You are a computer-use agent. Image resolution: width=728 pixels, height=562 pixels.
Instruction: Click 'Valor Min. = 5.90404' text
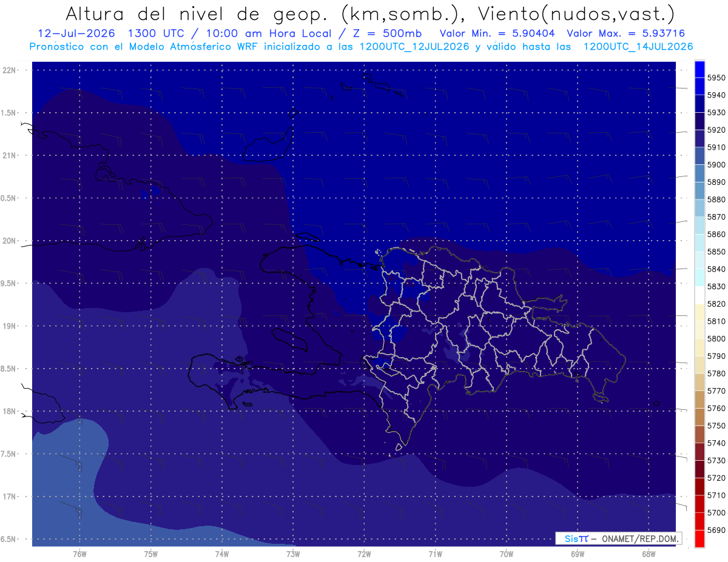[497, 33]
